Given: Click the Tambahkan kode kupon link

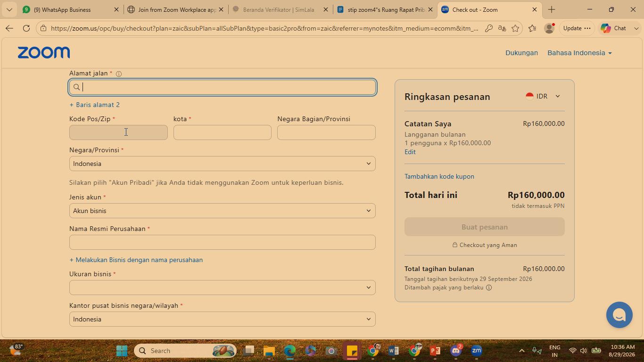Looking at the screenshot, I should click(439, 176).
